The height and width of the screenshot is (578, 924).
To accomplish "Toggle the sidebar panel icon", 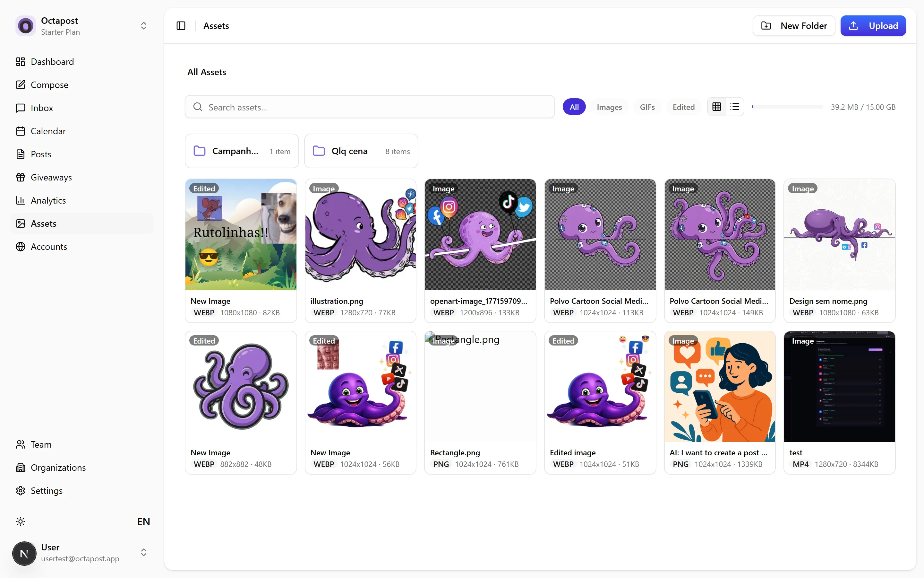I will click(181, 26).
